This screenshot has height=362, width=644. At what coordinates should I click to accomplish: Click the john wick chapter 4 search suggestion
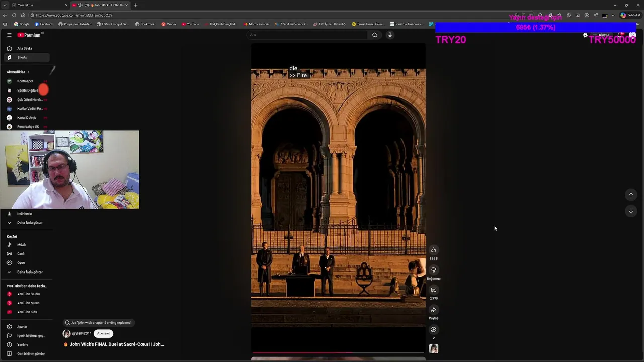[x=99, y=323]
